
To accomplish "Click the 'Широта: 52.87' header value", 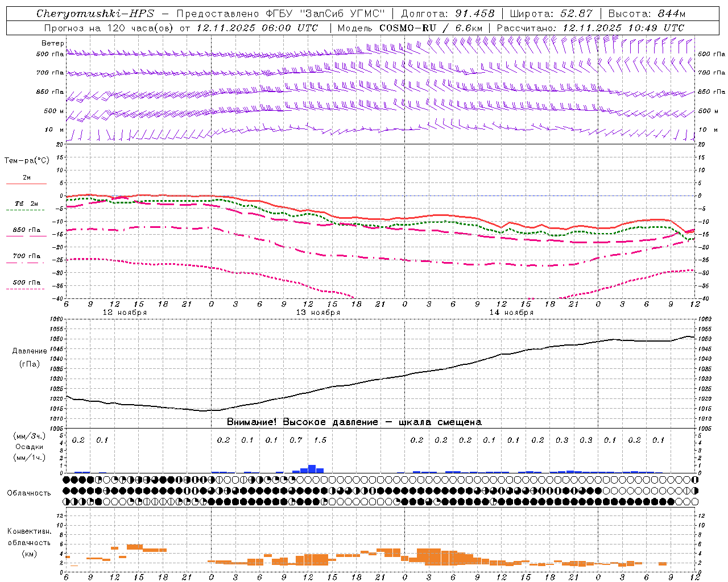I will pyautogui.click(x=551, y=14).
